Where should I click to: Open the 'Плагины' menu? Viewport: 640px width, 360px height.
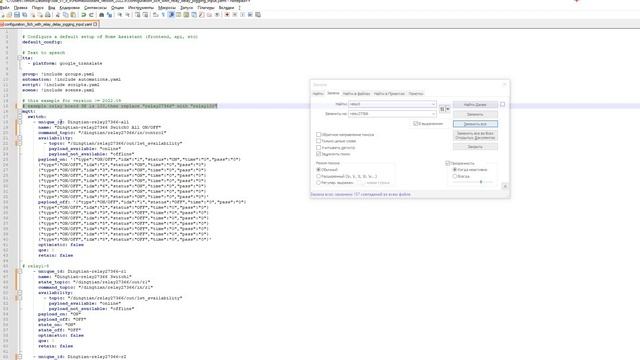coord(205,8)
